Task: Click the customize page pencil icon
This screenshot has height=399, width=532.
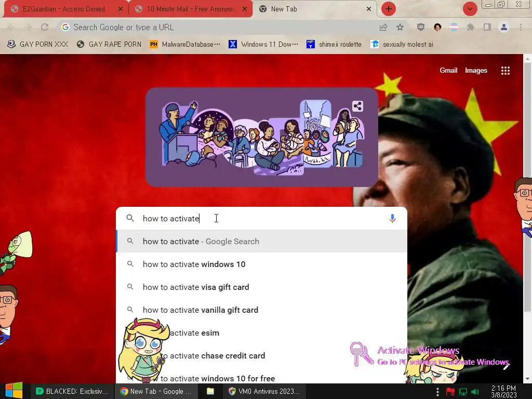Action: pos(506,366)
